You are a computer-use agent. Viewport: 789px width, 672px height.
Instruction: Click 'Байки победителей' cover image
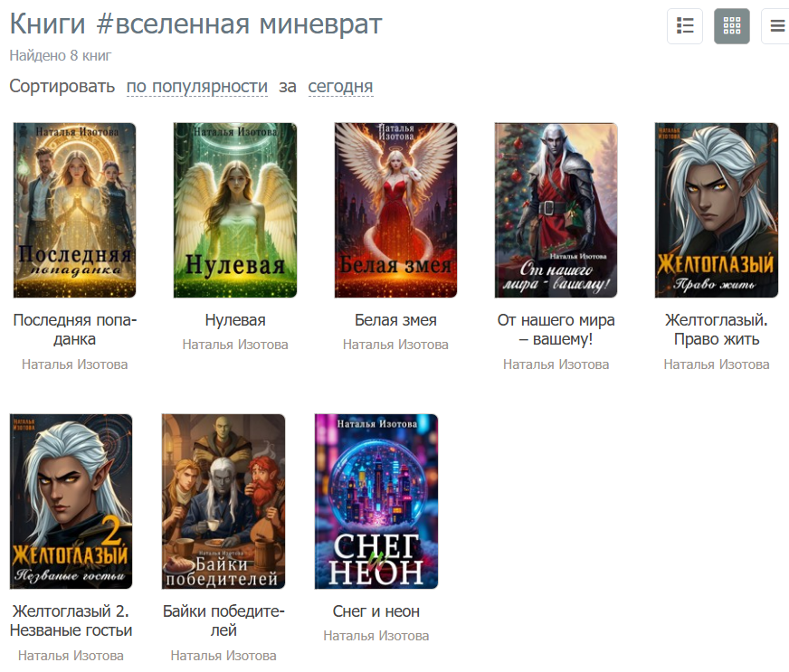[223, 501]
